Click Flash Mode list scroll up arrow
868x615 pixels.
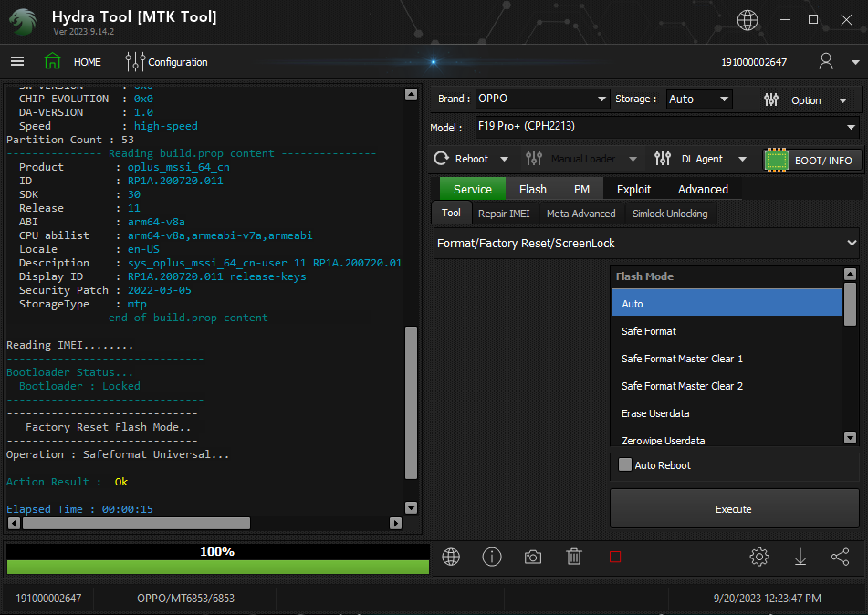point(851,274)
